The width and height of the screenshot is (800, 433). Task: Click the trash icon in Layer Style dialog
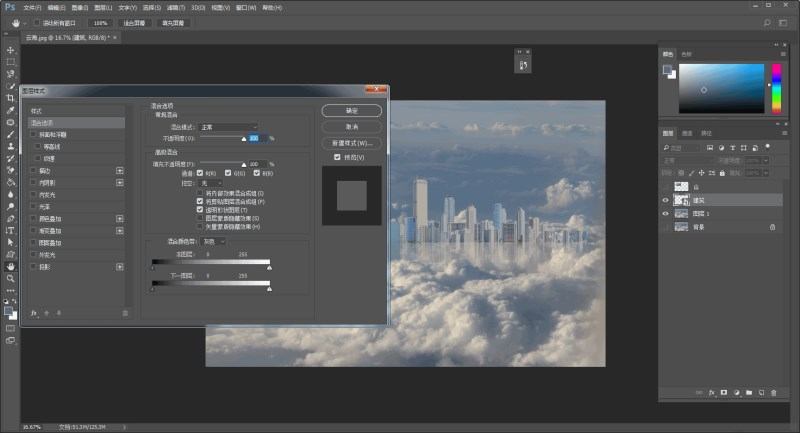125,313
